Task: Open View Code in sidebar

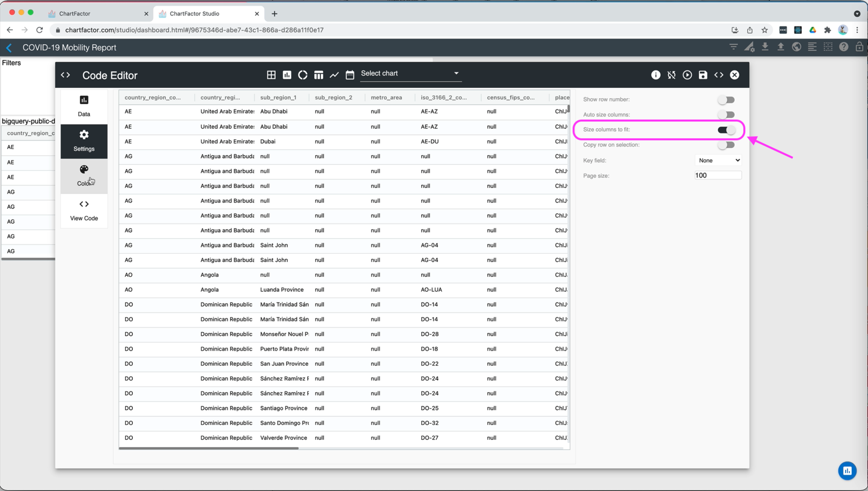Action: (x=84, y=210)
